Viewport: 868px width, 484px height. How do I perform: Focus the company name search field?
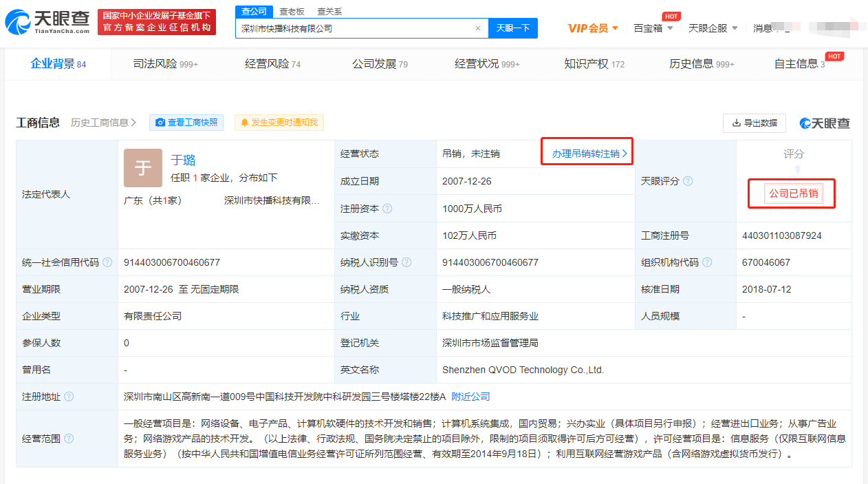click(x=354, y=28)
